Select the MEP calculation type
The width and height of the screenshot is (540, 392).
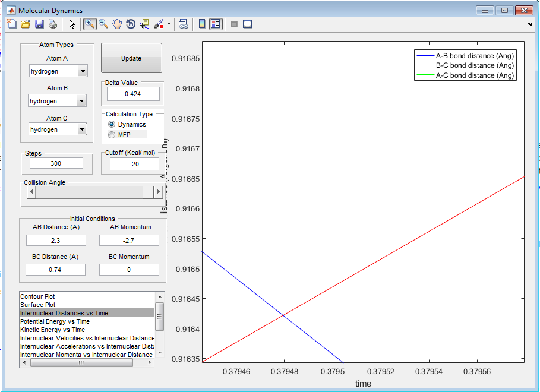(119, 135)
